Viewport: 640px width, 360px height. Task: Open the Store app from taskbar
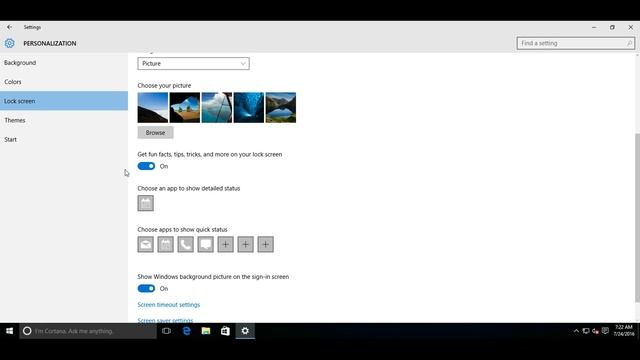[x=225, y=331]
